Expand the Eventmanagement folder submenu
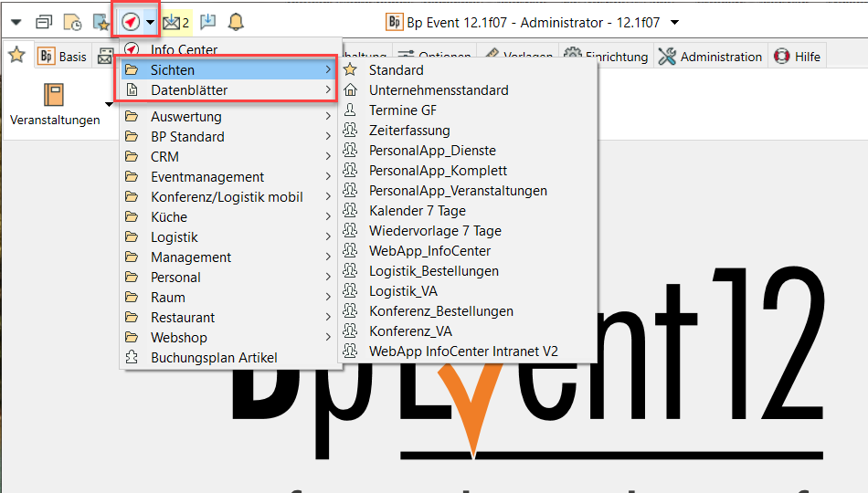Image resolution: width=868 pixels, height=493 pixels. pyautogui.click(x=228, y=177)
